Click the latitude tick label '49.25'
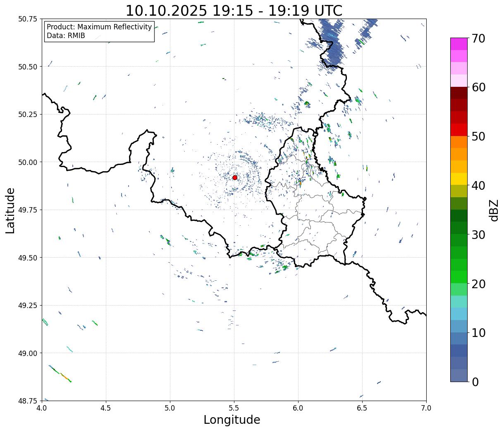This screenshot has height=430, width=504. pyautogui.click(x=28, y=306)
